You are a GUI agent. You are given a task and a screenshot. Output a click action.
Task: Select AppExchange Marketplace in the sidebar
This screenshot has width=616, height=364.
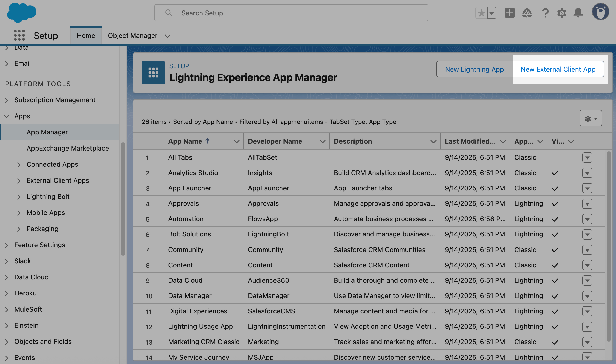(x=68, y=148)
